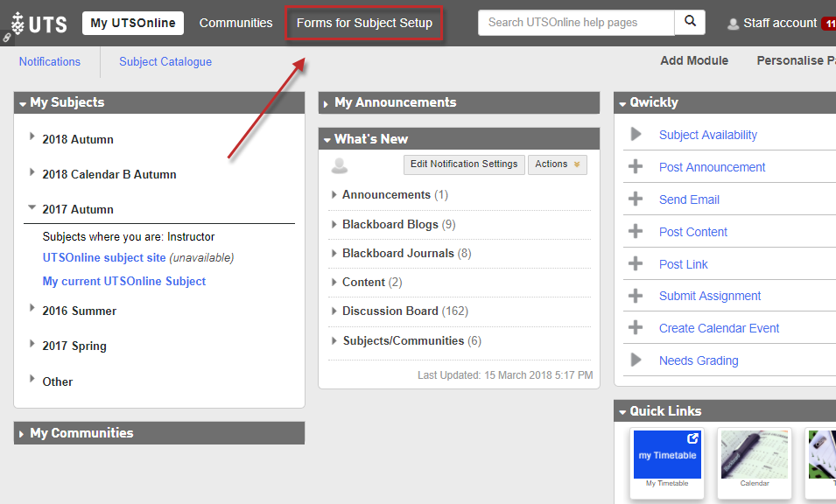Viewport: 836px width, 504px height.
Task: Open Forms for Subject Setup tab
Action: [364, 23]
